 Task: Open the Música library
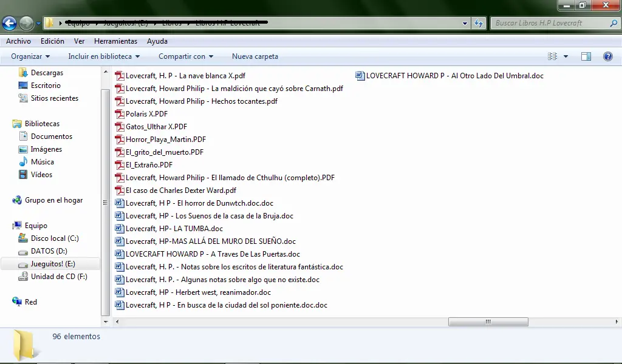[42, 162]
